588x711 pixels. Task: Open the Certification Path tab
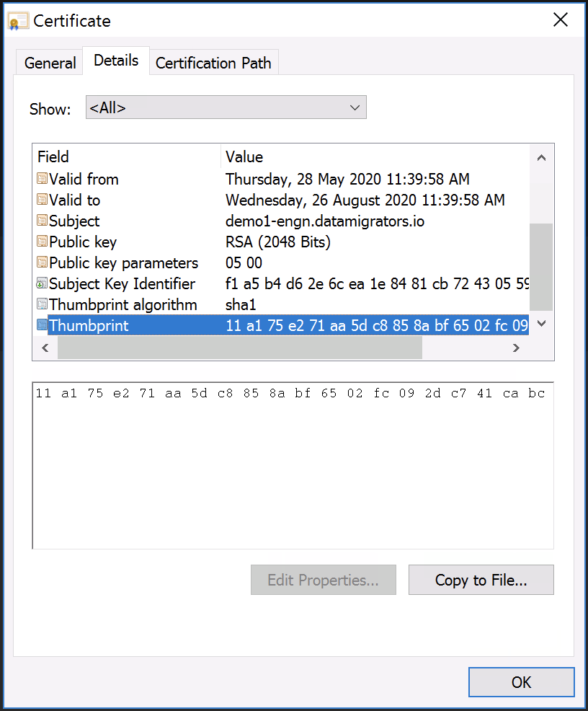(213, 63)
